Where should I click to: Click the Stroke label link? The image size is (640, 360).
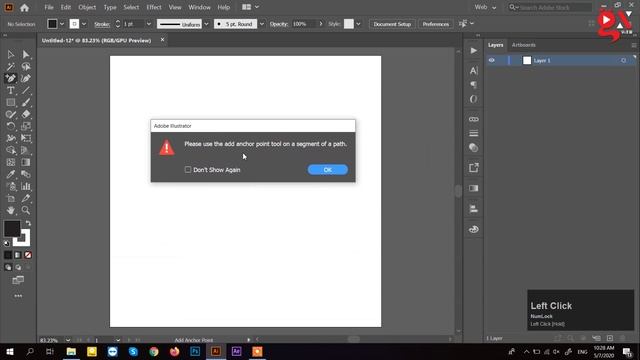102,24
